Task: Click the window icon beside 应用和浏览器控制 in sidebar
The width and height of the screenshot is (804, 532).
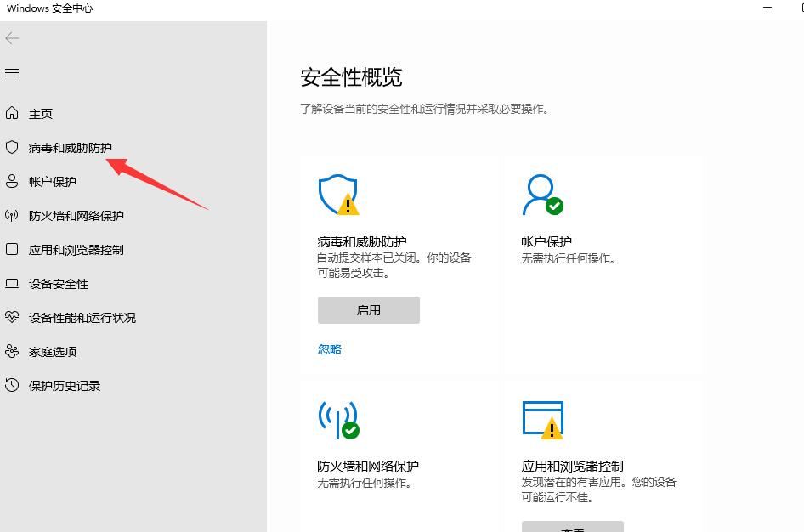Action: click(x=12, y=249)
